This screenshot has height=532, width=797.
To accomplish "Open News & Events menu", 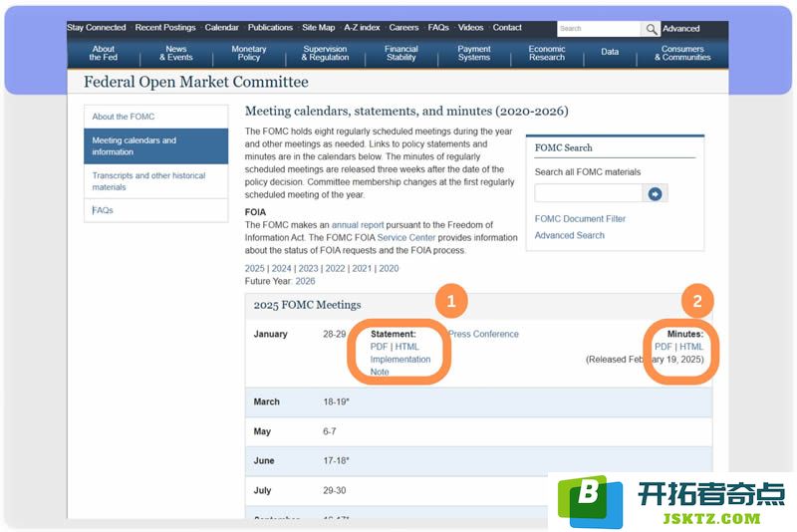I will (x=176, y=53).
